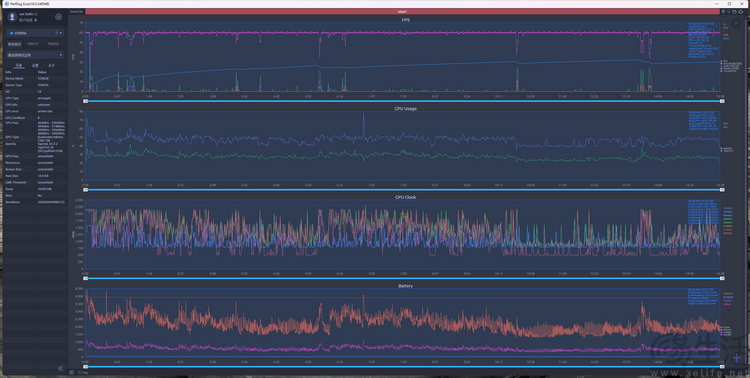Toggle the green legend marker in FPS chart
This screenshot has height=378, width=750.
click(x=721, y=63)
